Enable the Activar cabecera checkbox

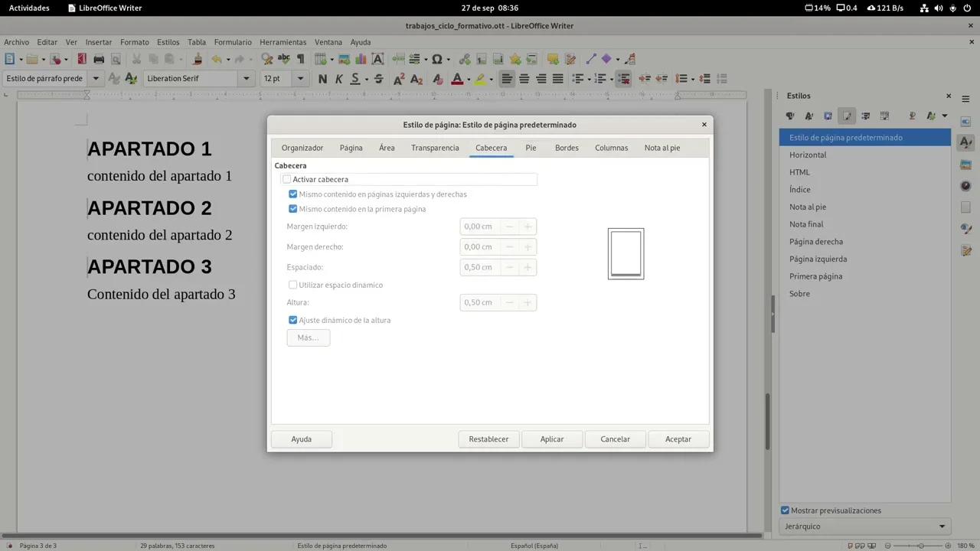click(x=287, y=179)
